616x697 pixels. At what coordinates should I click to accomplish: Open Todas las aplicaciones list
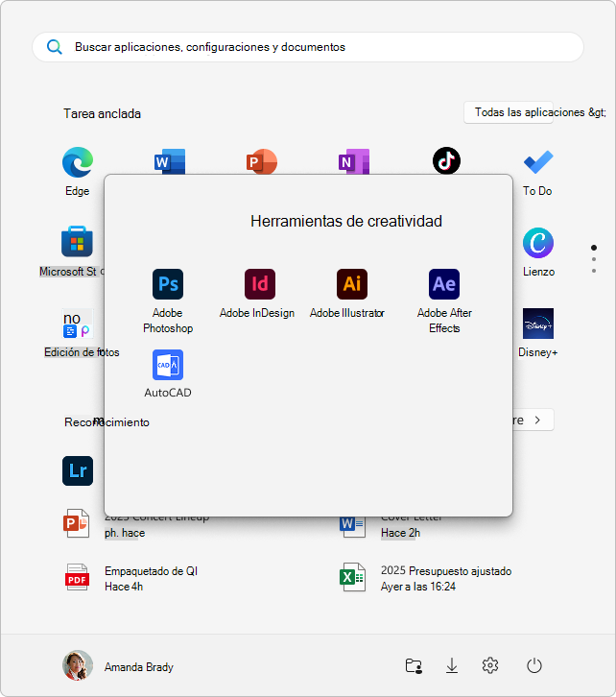click(x=509, y=112)
